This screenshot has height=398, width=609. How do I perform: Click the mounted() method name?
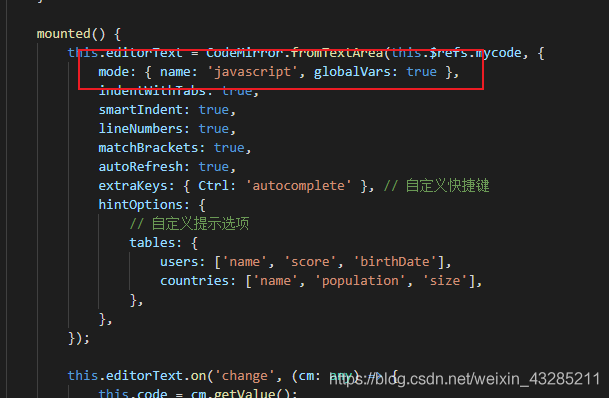63,34
